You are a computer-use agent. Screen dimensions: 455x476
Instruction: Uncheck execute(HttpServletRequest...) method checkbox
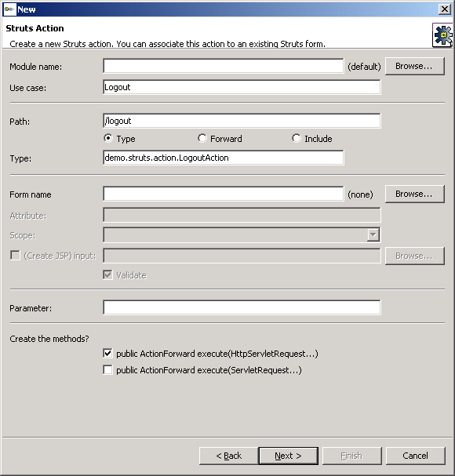point(107,354)
